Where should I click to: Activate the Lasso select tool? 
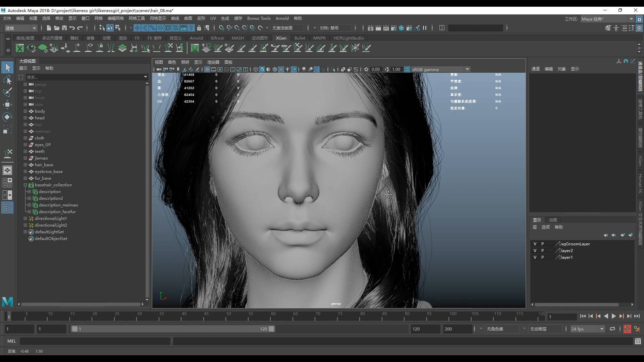7,80
